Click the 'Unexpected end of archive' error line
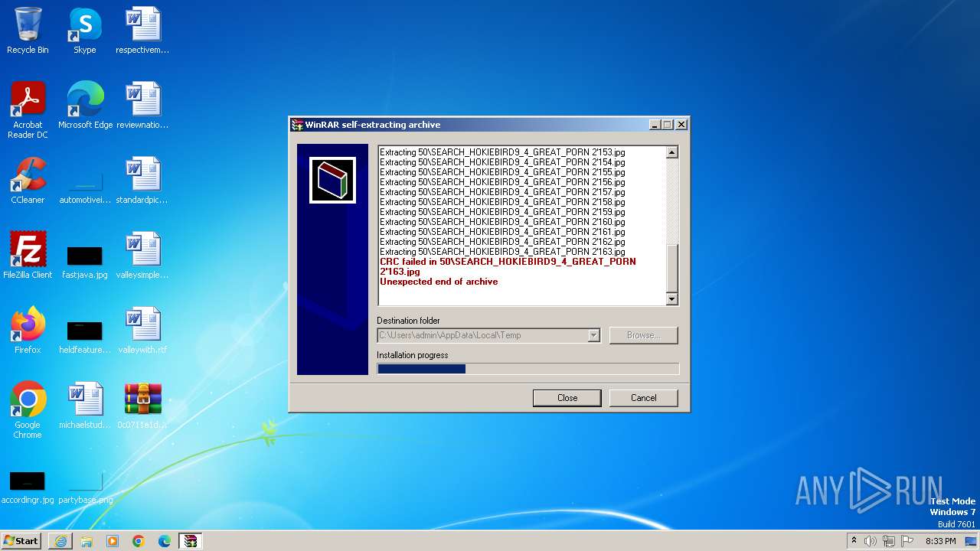Screen dimensions: 980x551 click(x=439, y=282)
